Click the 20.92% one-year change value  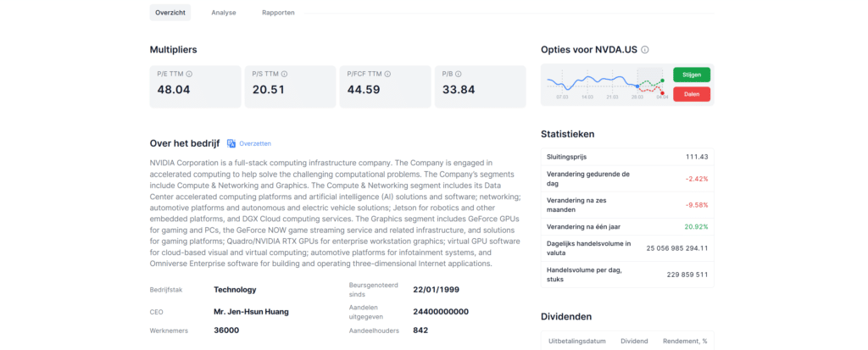tap(697, 226)
